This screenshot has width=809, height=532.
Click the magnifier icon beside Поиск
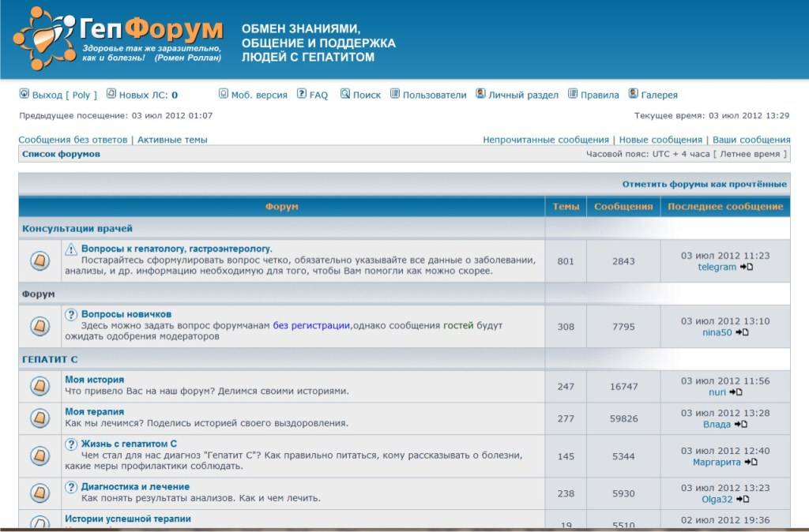[x=345, y=94]
